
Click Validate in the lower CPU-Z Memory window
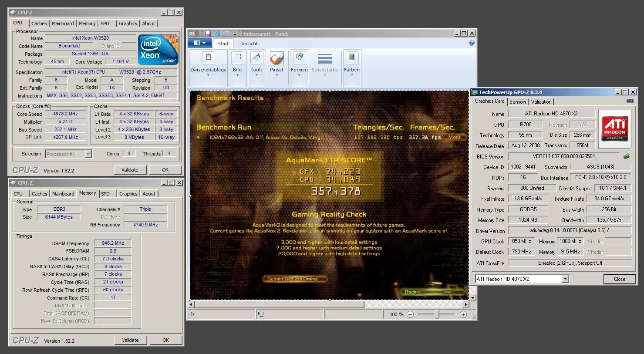pos(131,340)
